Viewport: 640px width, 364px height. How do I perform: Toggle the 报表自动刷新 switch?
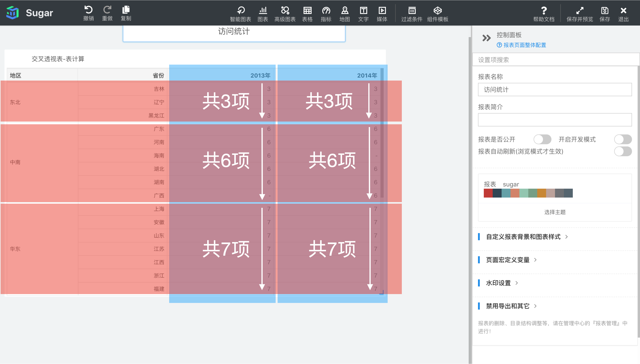pos(623,151)
